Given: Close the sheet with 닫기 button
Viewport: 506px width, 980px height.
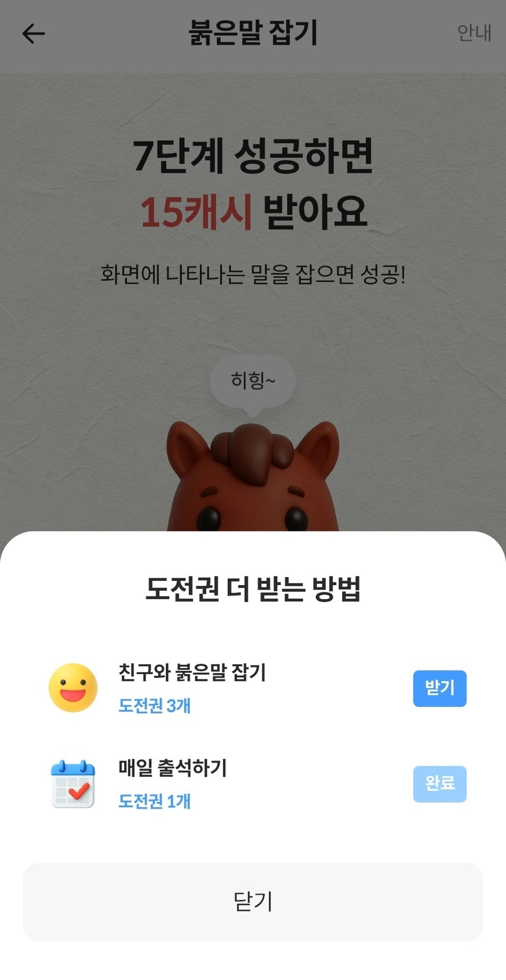Looking at the screenshot, I should click(253, 902).
